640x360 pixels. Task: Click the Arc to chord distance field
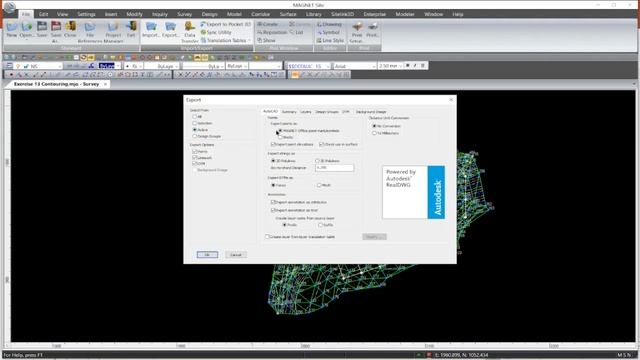334,168
